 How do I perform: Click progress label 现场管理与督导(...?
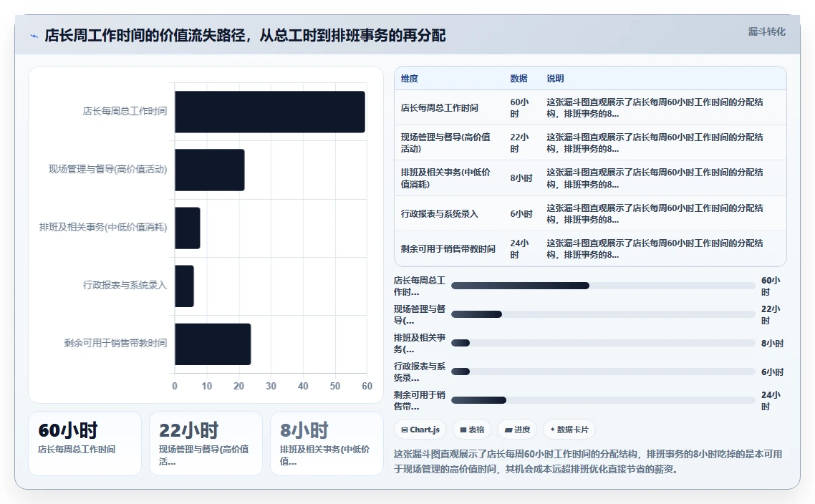tap(420, 314)
